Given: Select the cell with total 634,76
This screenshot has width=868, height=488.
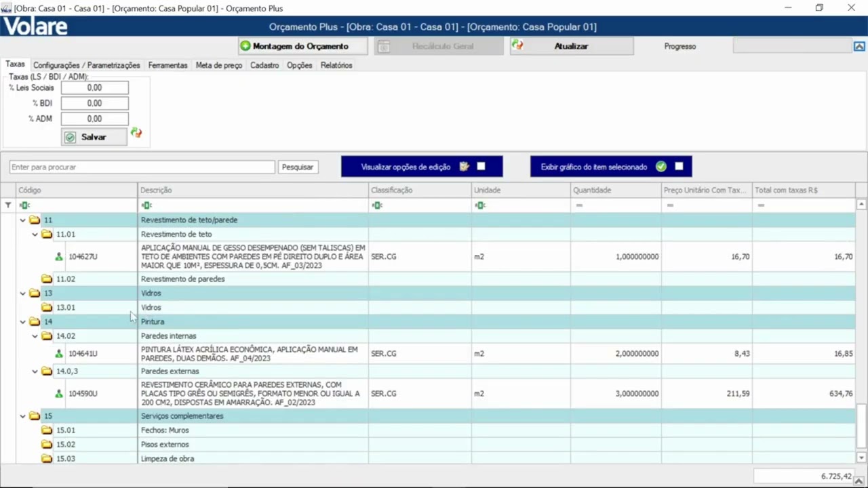Looking at the screenshot, I should point(804,393).
